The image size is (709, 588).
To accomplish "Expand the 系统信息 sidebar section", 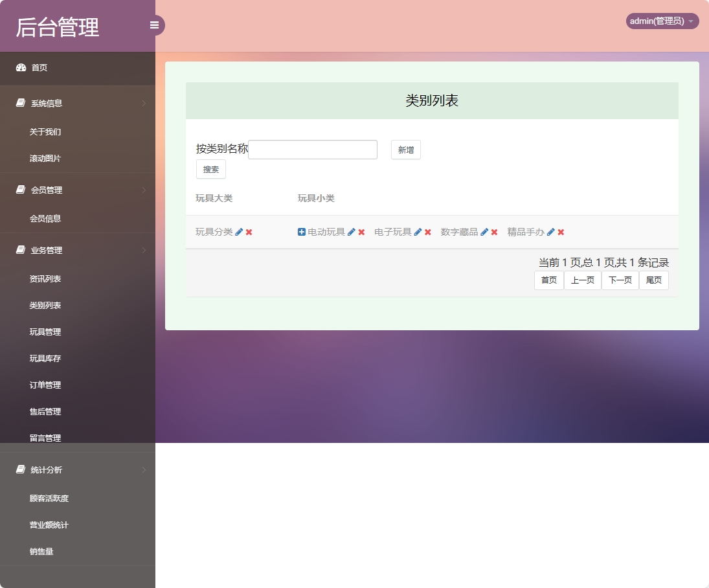I will 78,102.
